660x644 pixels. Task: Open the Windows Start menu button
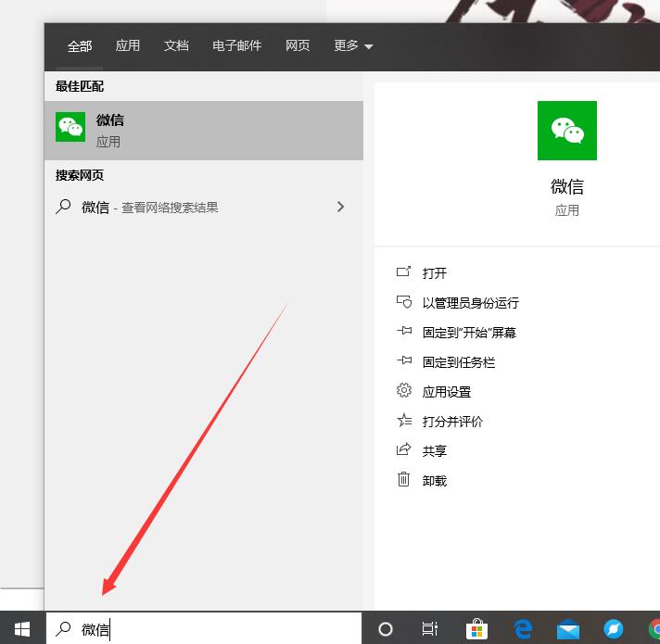click(x=22, y=629)
